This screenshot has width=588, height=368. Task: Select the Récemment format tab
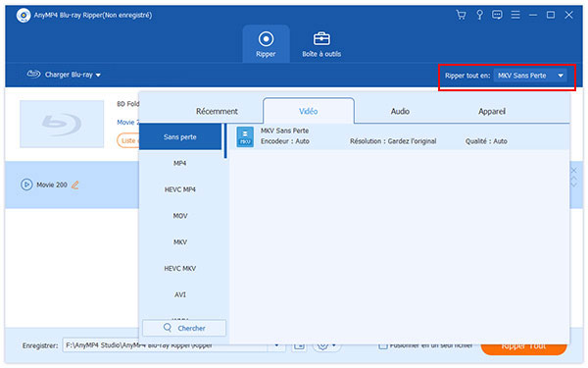[x=217, y=111]
